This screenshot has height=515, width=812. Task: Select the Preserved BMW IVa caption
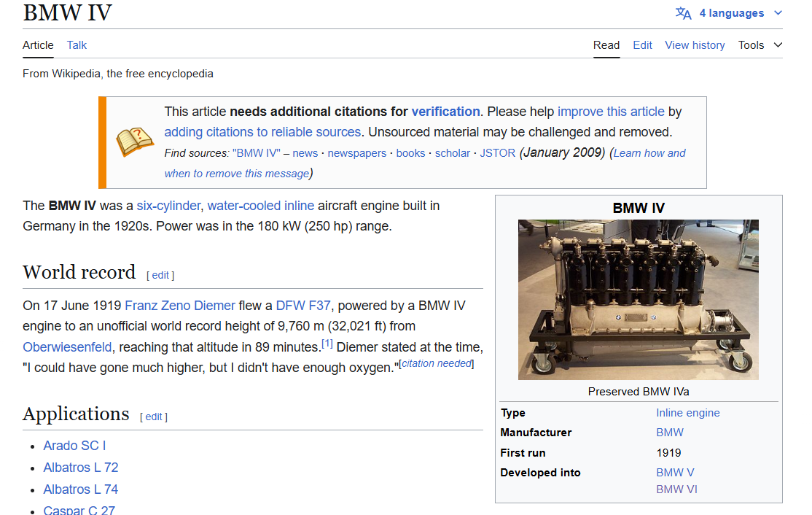point(639,392)
